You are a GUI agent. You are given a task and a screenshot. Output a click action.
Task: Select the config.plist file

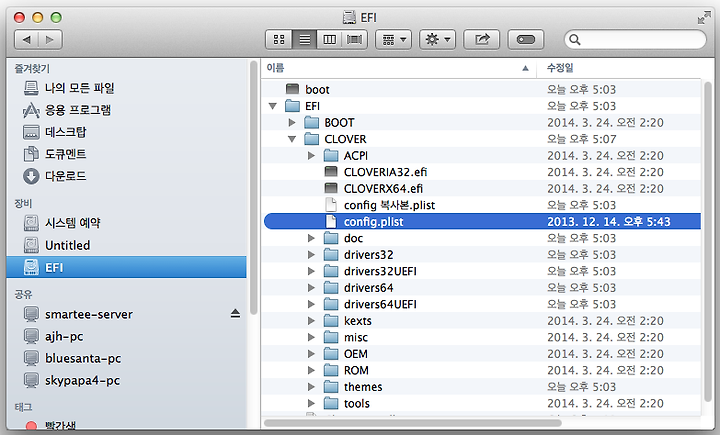482,222
